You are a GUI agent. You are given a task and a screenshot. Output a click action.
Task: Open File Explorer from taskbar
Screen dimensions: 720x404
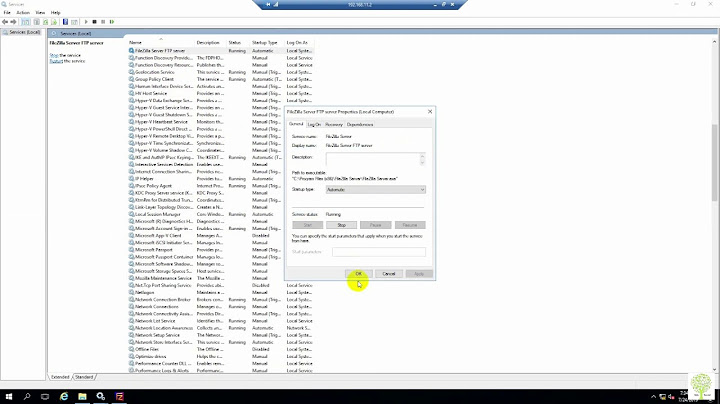82,397
